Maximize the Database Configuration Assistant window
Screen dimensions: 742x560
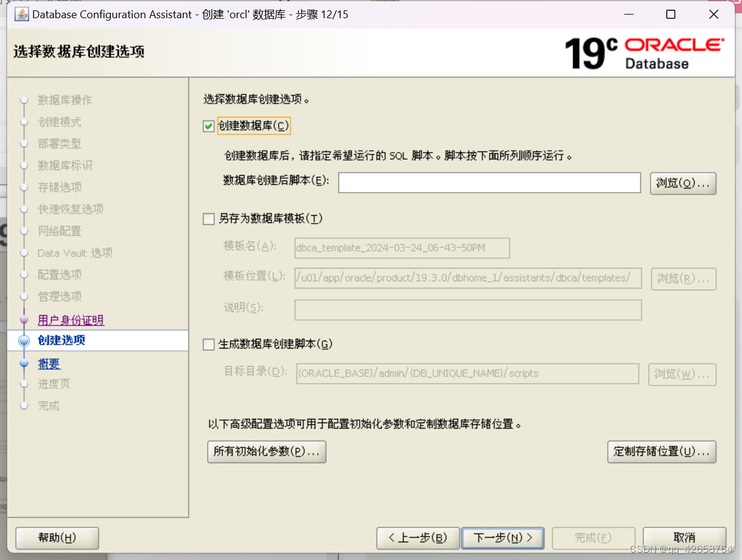[x=670, y=15]
